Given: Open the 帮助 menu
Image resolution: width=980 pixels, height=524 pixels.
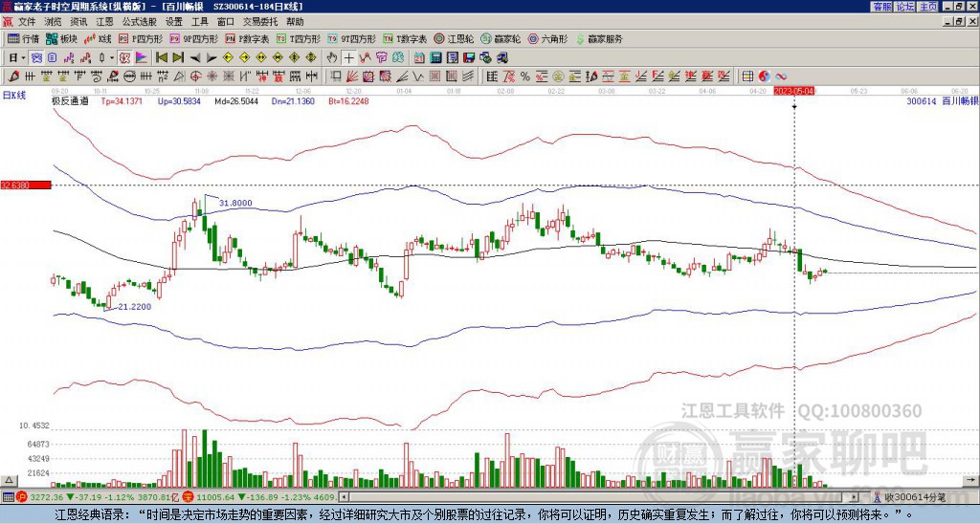Looking at the screenshot, I should 295,22.
